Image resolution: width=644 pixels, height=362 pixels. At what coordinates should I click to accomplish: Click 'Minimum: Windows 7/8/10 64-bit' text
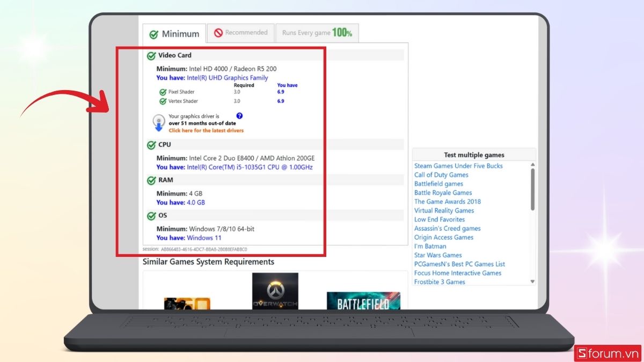click(x=205, y=229)
